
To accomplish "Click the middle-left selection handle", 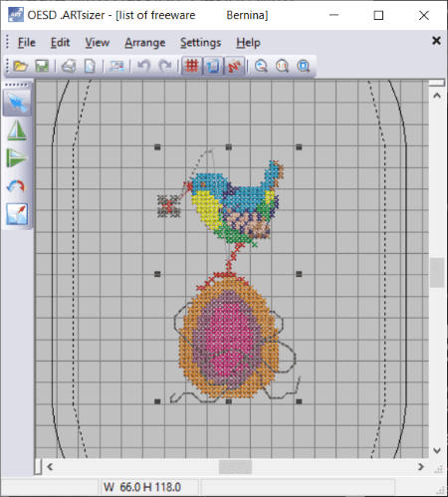I will pos(157,274).
